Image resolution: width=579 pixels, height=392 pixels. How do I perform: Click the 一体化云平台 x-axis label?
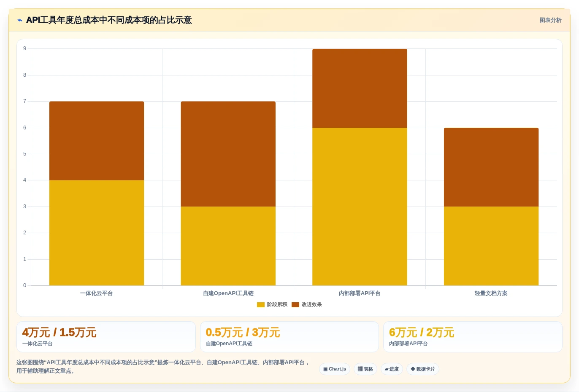tap(97, 293)
